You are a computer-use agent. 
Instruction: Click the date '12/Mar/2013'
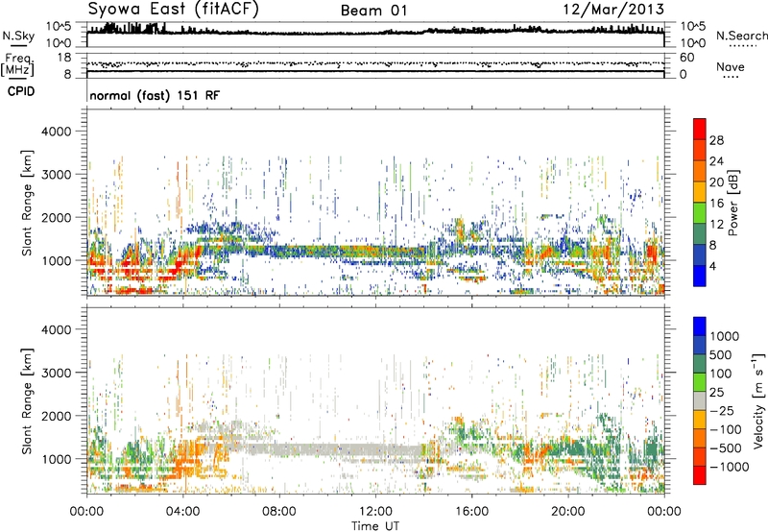[613, 9]
